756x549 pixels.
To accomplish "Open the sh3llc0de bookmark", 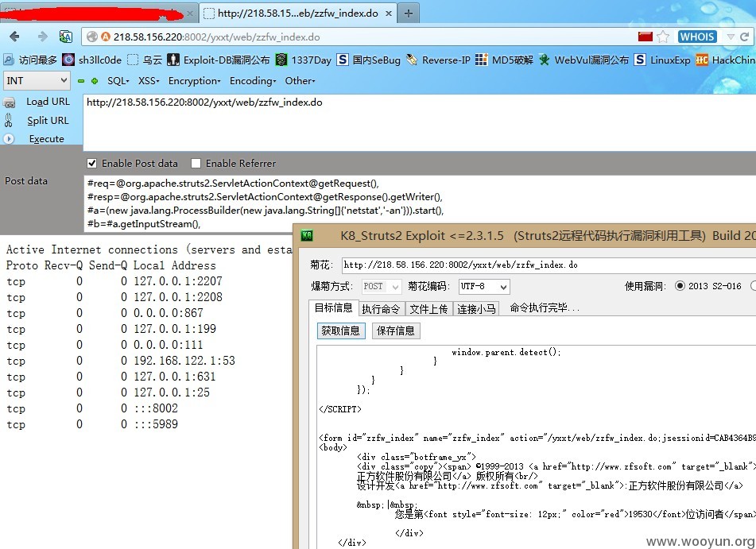I will point(91,60).
